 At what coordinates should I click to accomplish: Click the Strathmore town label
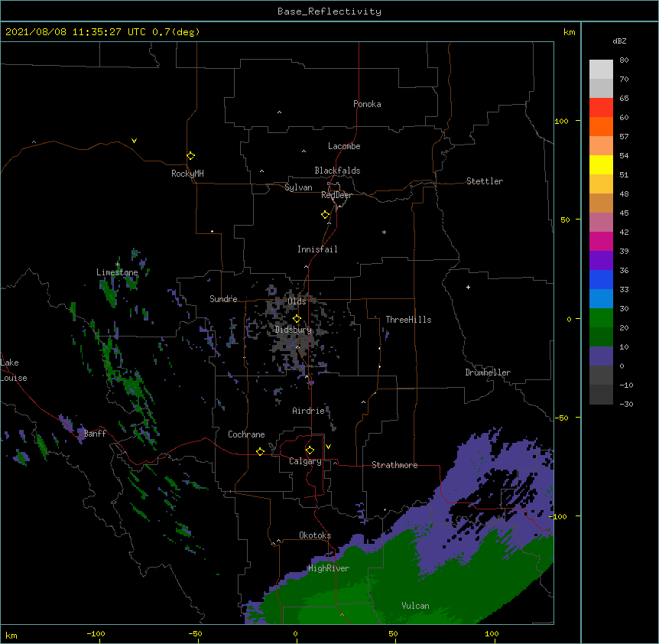(394, 465)
